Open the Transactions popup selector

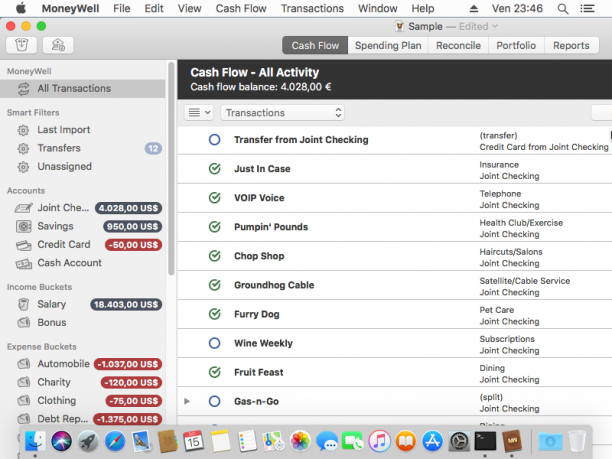click(x=283, y=113)
